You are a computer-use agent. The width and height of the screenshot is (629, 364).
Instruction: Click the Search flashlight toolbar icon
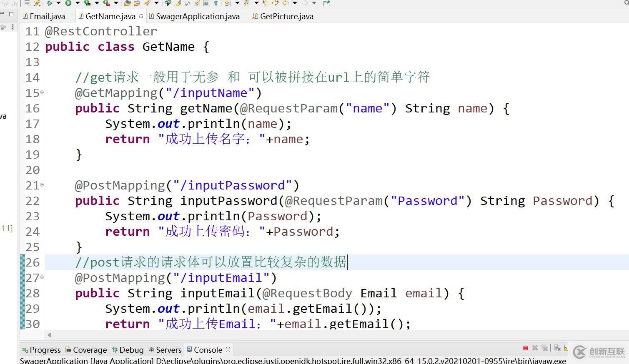tap(147, 3)
